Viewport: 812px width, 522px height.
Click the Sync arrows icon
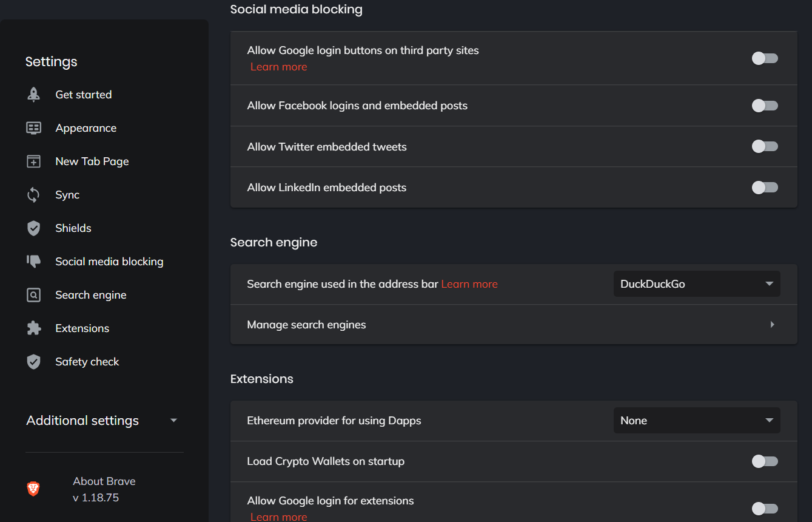tap(34, 195)
